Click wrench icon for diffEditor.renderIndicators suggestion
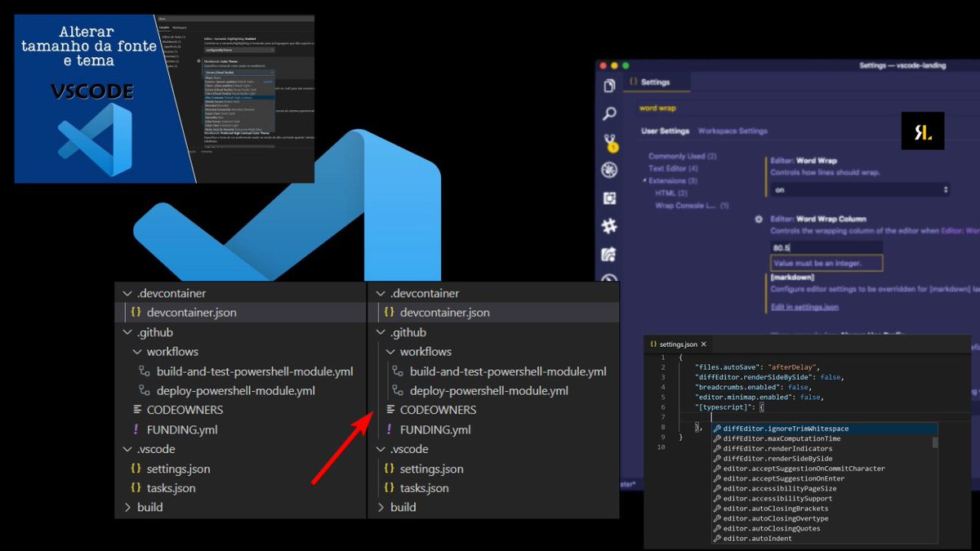980x551 pixels. (717, 449)
